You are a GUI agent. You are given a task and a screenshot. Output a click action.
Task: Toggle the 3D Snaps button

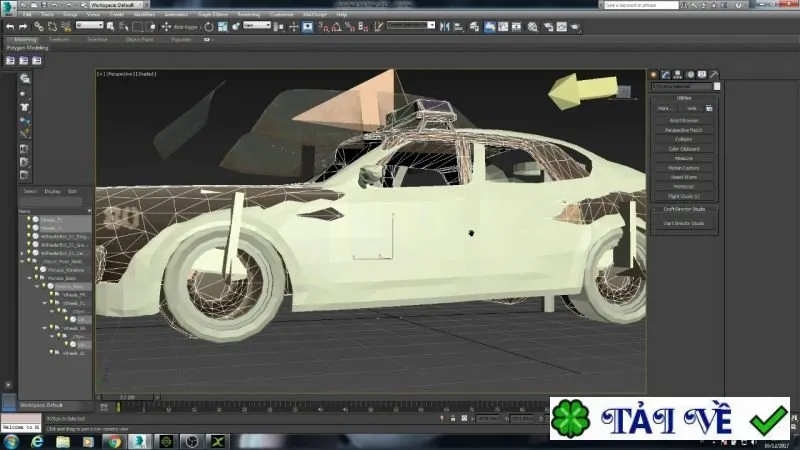(x=323, y=27)
